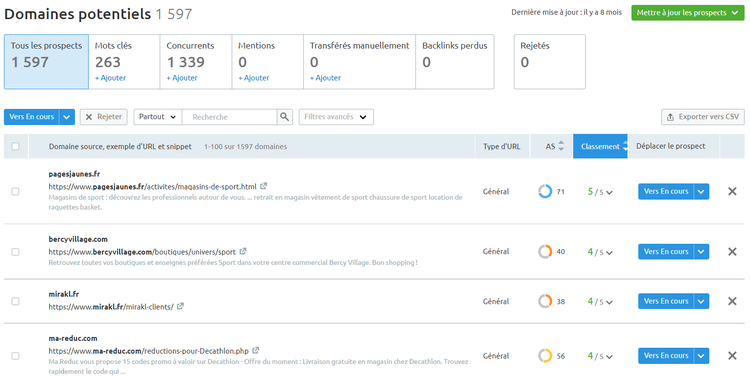Image resolution: width=750 pixels, height=386 pixels.
Task: Click Ajouter link under Concurrents
Action: click(x=182, y=78)
